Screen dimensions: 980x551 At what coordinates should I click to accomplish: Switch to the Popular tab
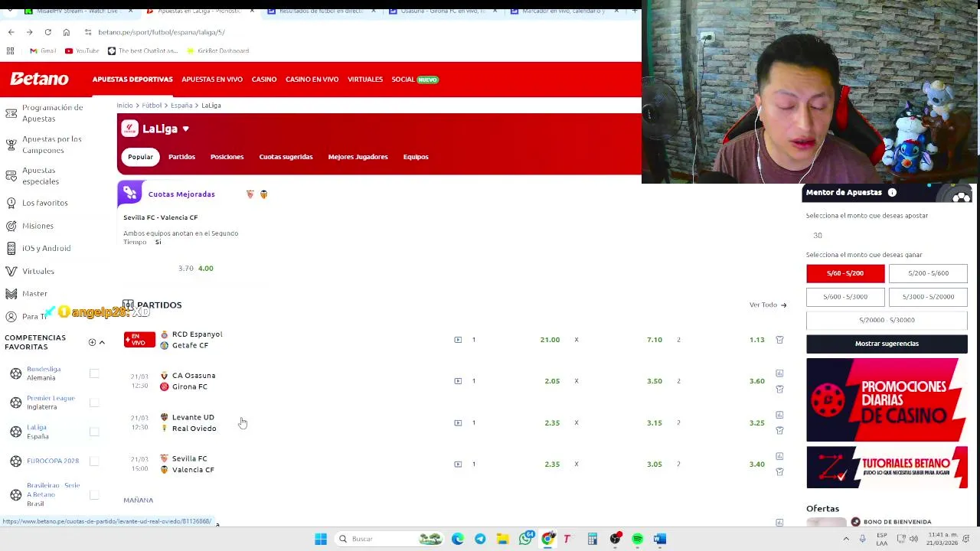click(x=140, y=157)
